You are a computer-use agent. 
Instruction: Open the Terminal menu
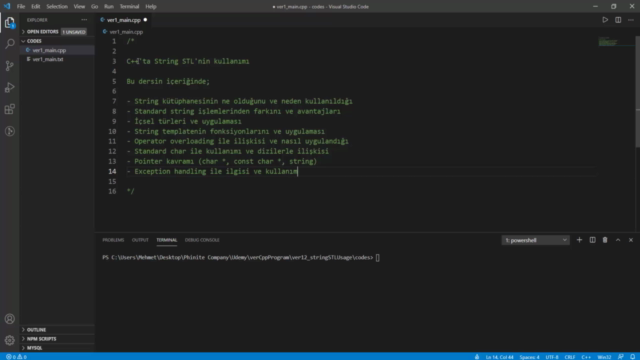tap(129, 7)
